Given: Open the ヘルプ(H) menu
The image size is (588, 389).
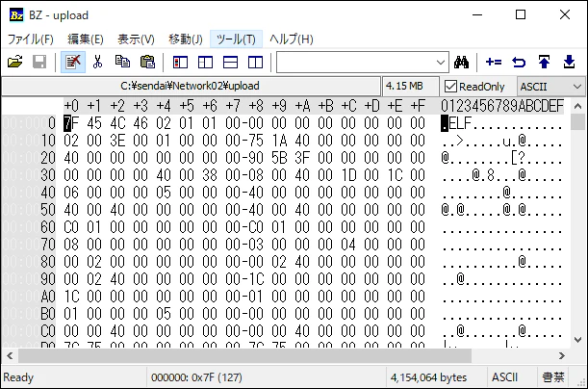Looking at the screenshot, I should pyautogui.click(x=291, y=39).
